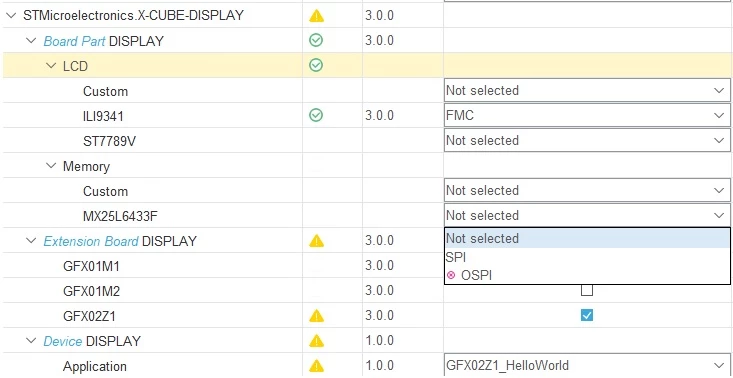The width and height of the screenshot is (733, 378).
Task: Collapse the LCD node
Action: (50, 66)
